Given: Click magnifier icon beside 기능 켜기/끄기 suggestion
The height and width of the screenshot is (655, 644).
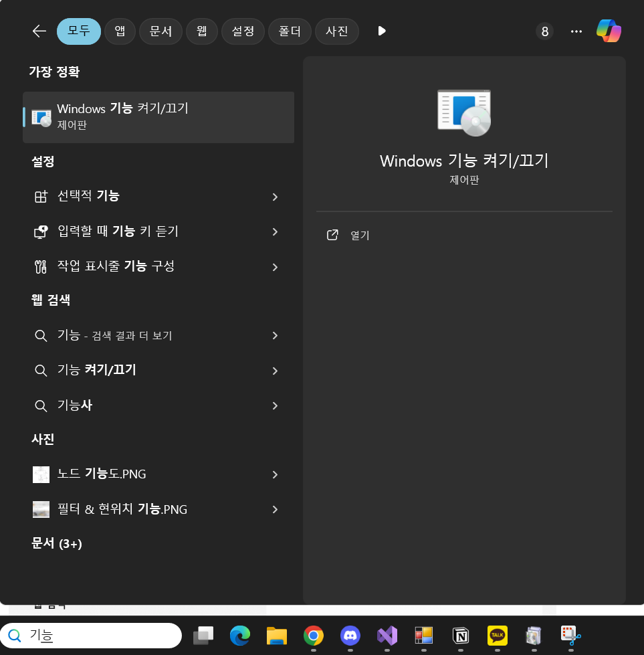Looking at the screenshot, I should (x=41, y=371).
